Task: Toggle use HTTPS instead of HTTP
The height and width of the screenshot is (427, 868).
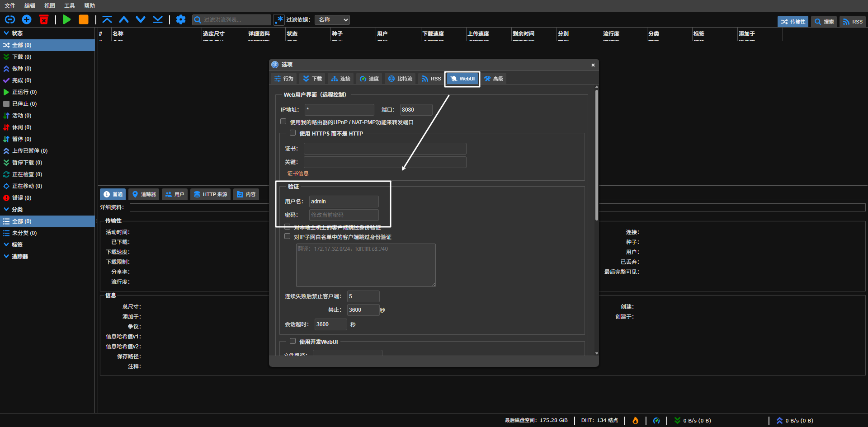Action: 293,133
